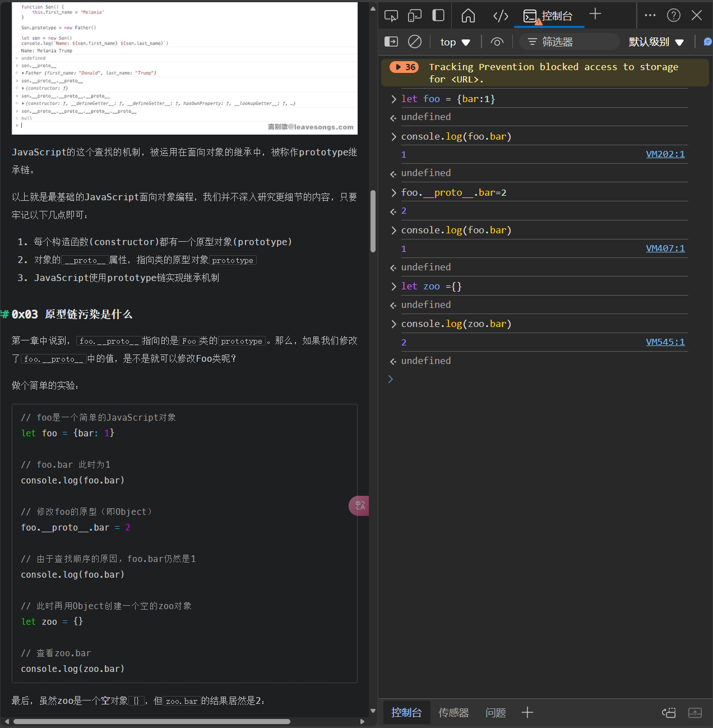Open DevTools help with question mark icon
713x728 pixels.
pos(673,15)
